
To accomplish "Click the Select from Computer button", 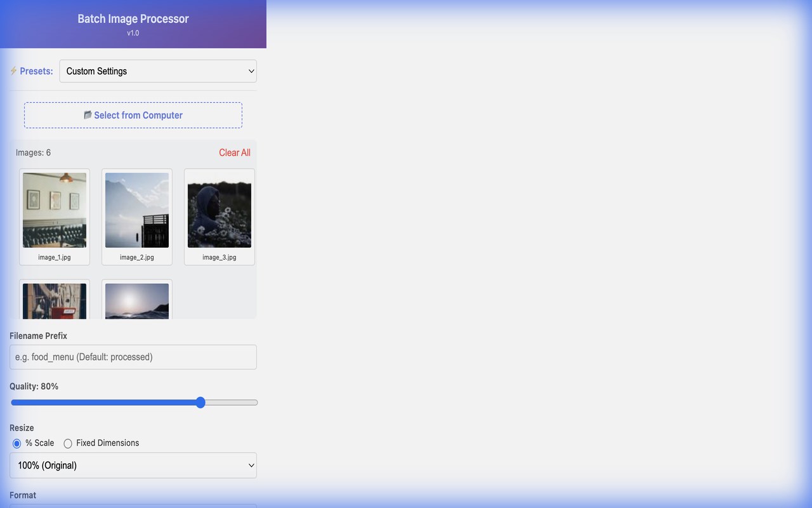I will point(133,115).
